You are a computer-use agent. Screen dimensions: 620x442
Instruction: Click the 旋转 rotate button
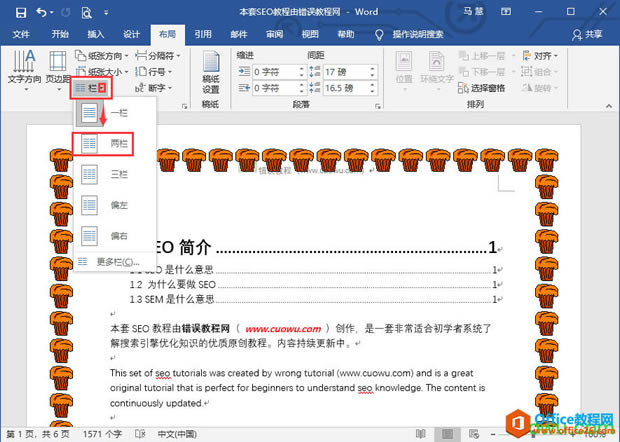(539, 88)
